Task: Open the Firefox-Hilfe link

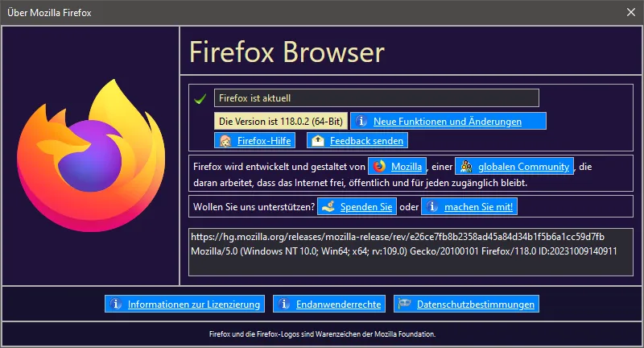Action: coord(254,140)
